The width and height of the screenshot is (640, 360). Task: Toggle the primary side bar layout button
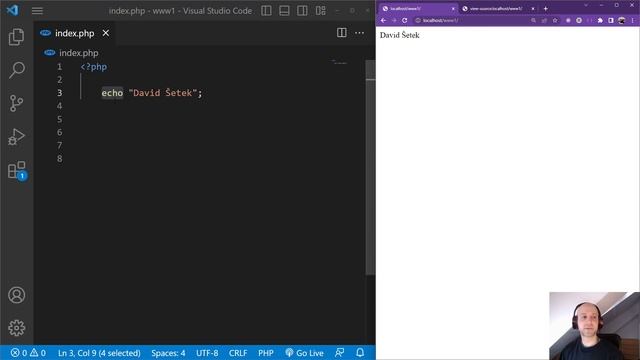pyautogui.click(x=266, y=11)
